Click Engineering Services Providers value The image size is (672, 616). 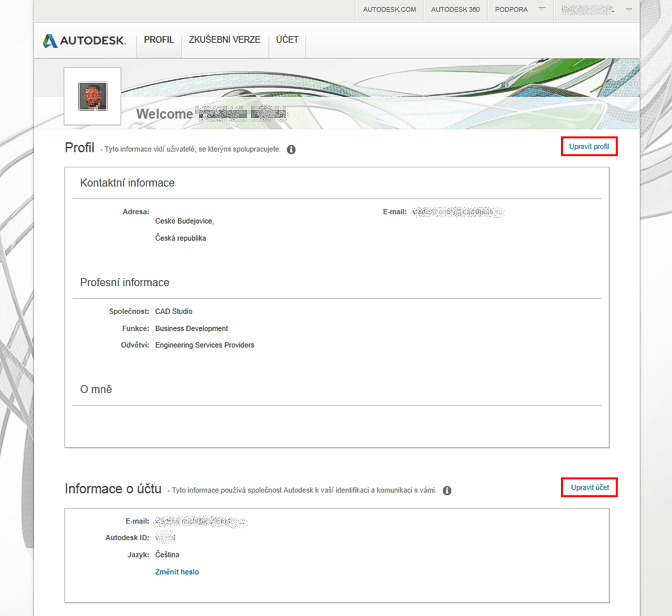click(x=204, y=345)
